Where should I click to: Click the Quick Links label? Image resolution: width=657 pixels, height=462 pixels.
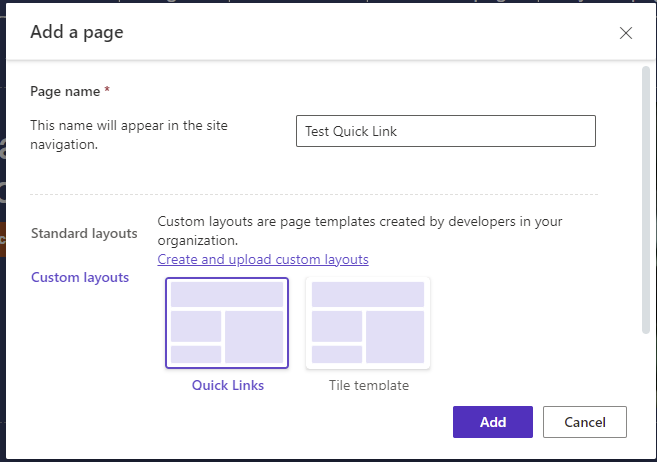coord(228,385)
